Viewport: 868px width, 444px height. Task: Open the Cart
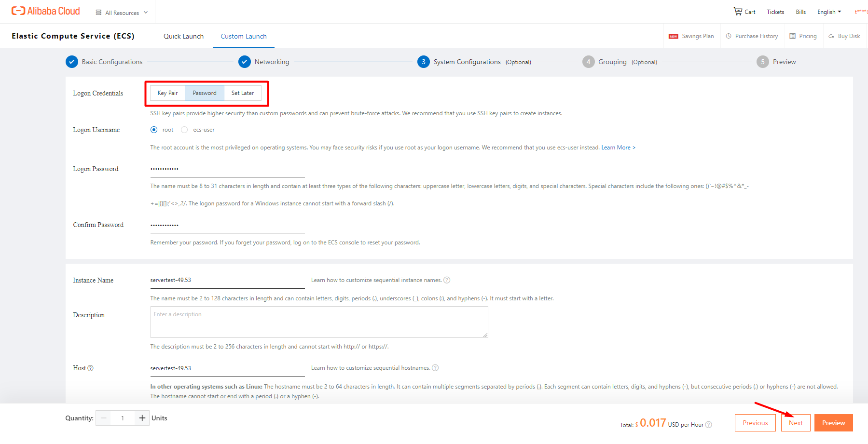coord(744,11)
